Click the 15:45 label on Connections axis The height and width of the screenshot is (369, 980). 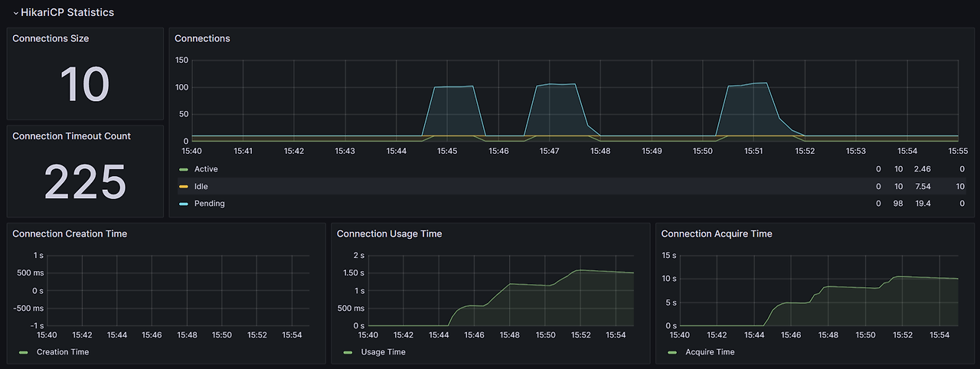click(x=447, y=152)
